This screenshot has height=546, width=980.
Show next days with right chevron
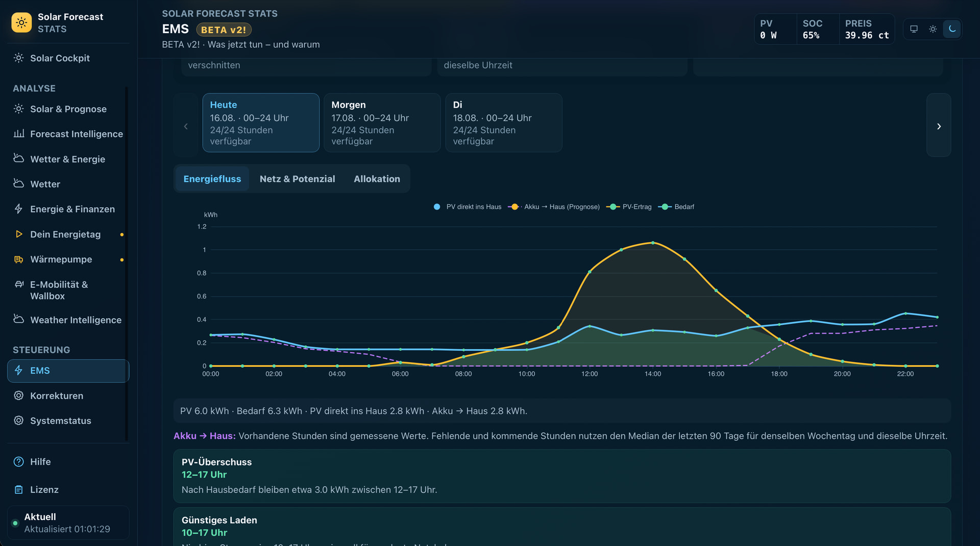pos(939,125)
